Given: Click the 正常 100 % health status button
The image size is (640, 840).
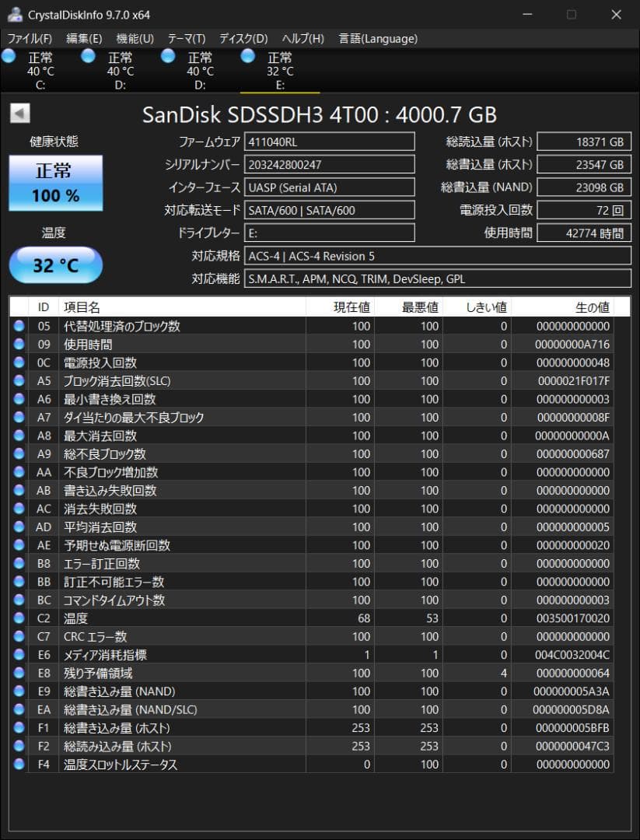Looking at the screenshot, I should 56,183.
